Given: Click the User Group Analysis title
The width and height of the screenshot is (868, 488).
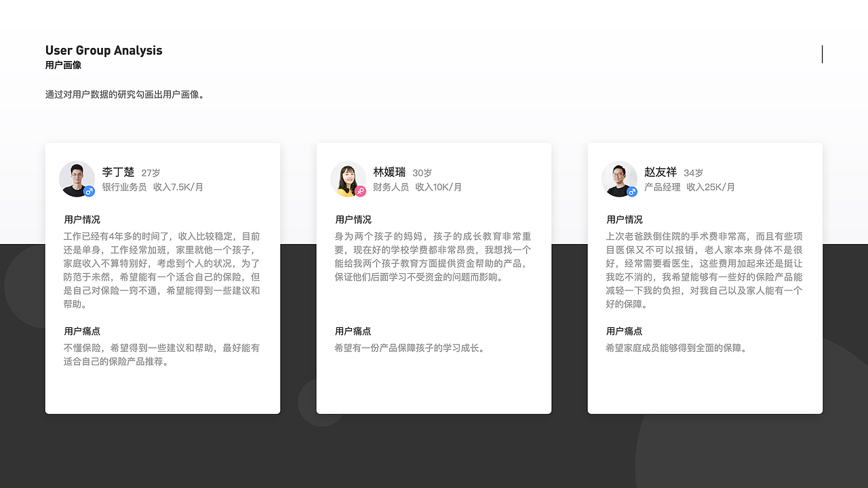Looking at the screenshot, I should (103, 50).
